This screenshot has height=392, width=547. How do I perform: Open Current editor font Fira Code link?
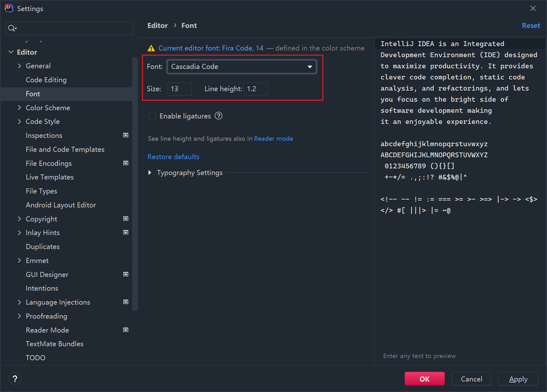(x=211, y=48)
